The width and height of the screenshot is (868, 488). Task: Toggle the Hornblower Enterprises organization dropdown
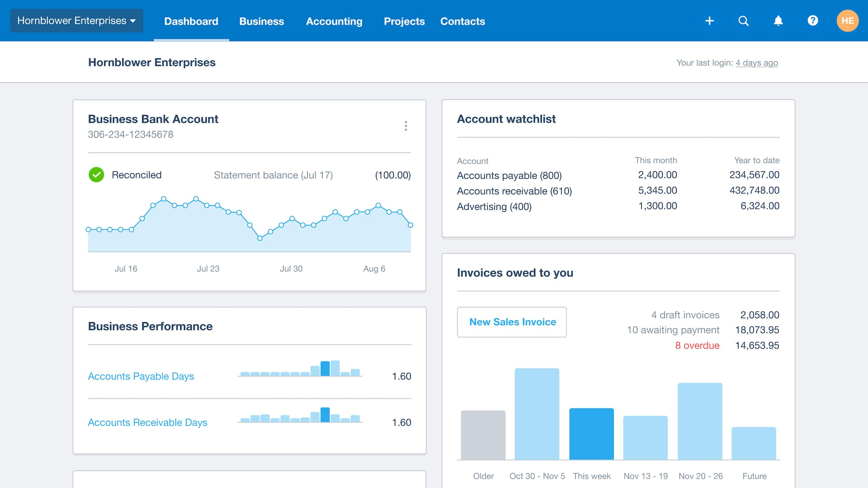click(x=76, y=21)
